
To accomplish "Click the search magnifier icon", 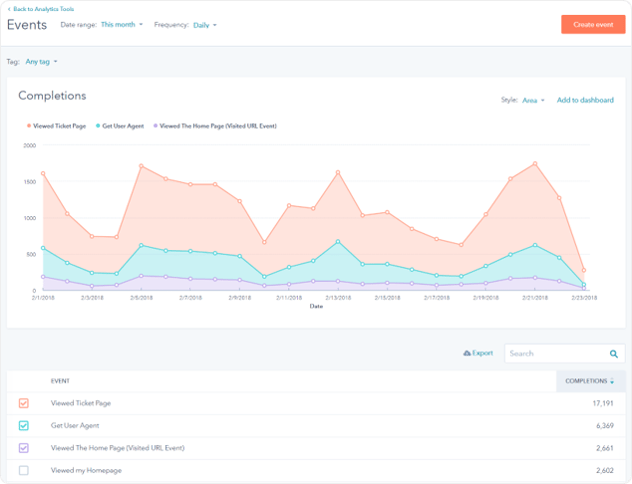I will tap(613, 354).
